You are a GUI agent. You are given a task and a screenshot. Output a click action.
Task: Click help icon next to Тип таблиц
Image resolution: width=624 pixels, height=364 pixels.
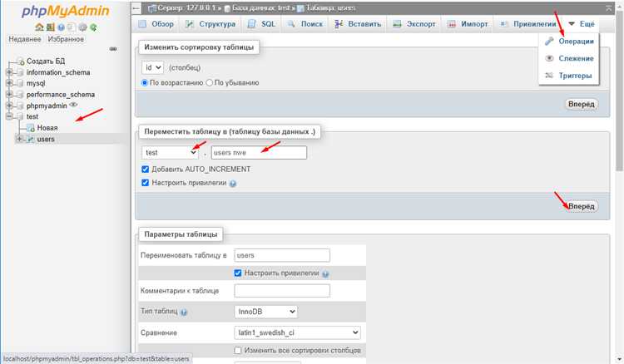(x=184, y=312)
